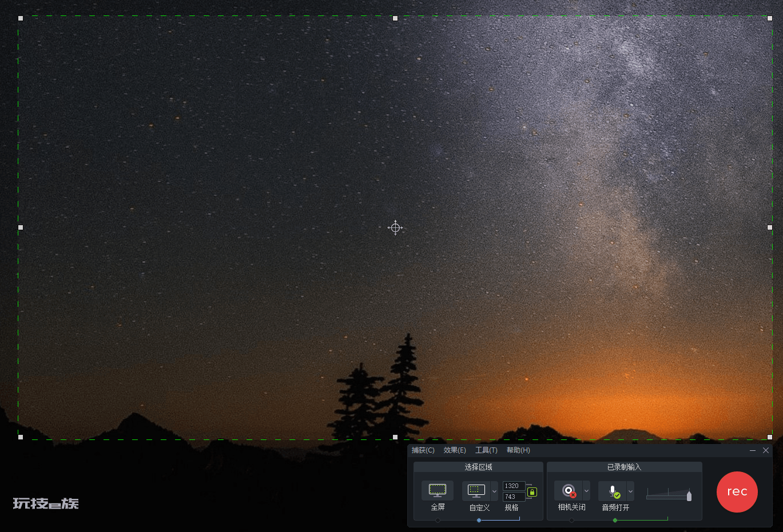The width and height of the screenshot is (783, 532).
Task: Click the 规格 dimensions label
Action: pos(511,507)
